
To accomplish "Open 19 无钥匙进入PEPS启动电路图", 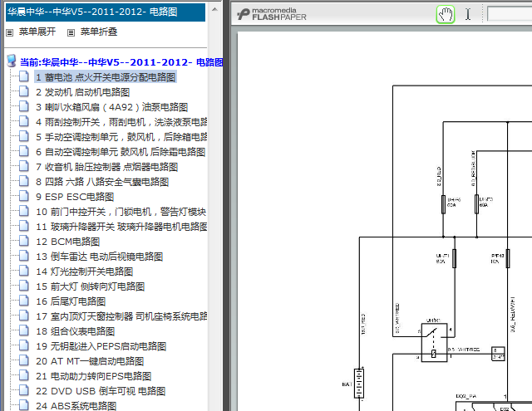I will pos(101,346).
